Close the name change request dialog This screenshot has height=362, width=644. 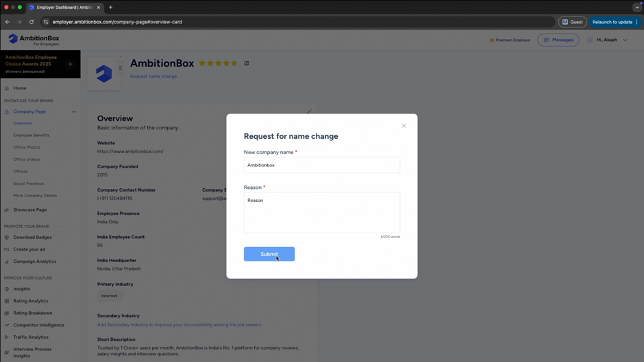click(x=404, y=126)
